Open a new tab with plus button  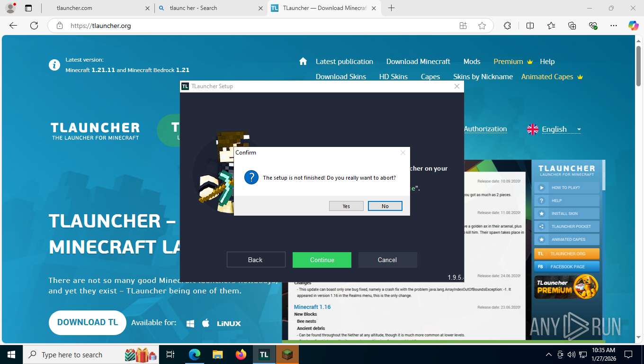391,8
